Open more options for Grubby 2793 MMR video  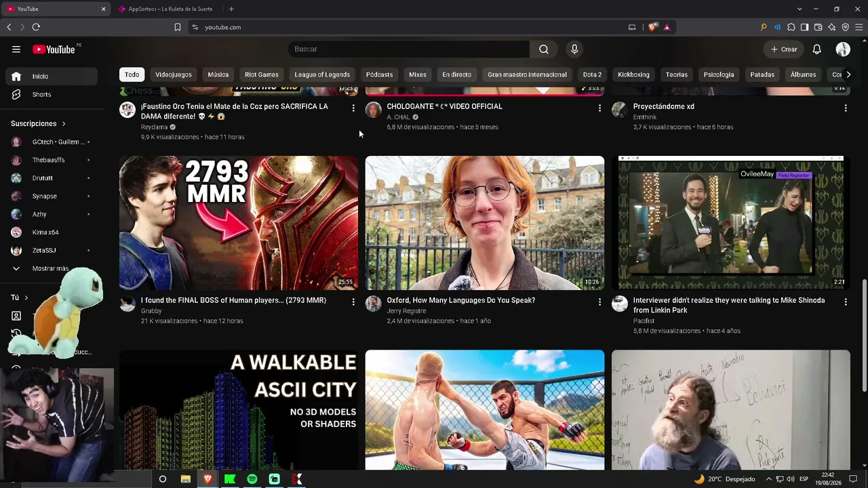[353, 302]
